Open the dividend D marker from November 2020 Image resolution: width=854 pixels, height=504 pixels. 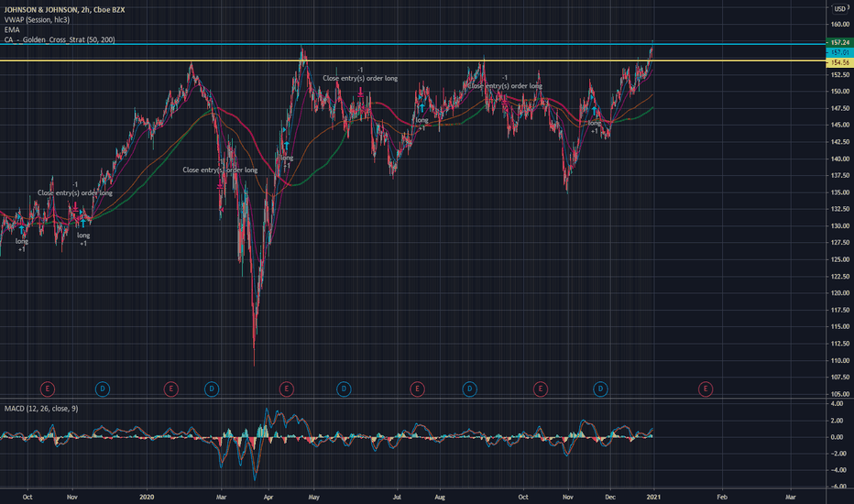pyautogui.click(x=600, y=389)
